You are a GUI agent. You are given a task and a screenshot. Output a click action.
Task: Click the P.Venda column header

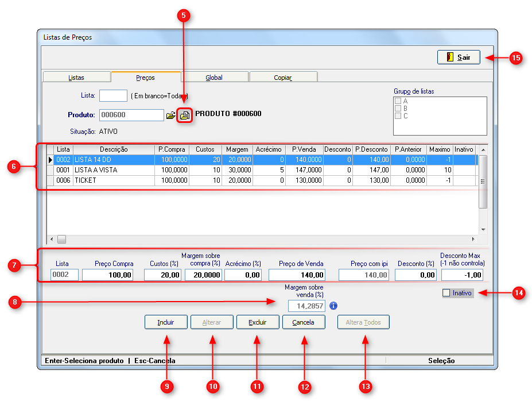[x=304, y=149]
